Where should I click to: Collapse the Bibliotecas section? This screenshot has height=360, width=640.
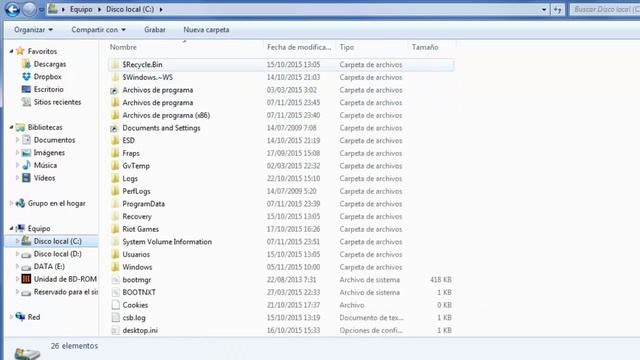click(x=11, y=127)
